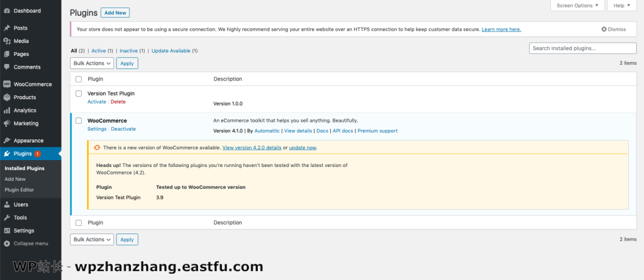
Task: Click the Marketing megaphone icon
Action: 6,124
